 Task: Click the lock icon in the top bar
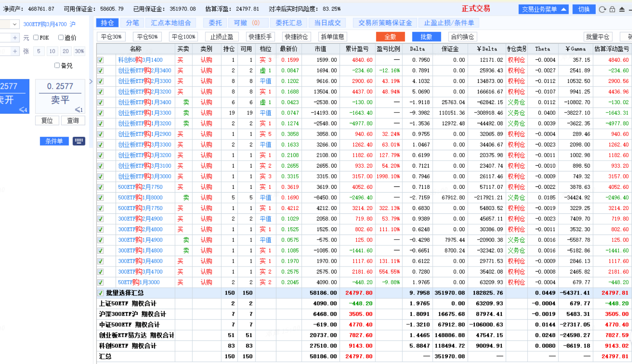pyautogui.click(x=612, y=9)
